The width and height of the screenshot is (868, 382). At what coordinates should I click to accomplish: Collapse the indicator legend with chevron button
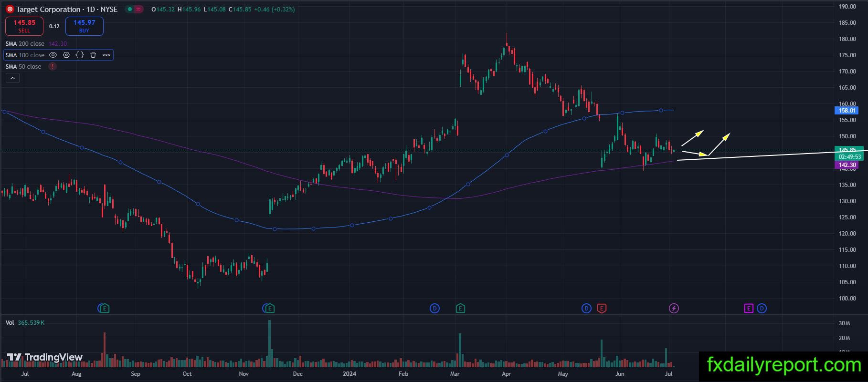[x=12, y=78]
